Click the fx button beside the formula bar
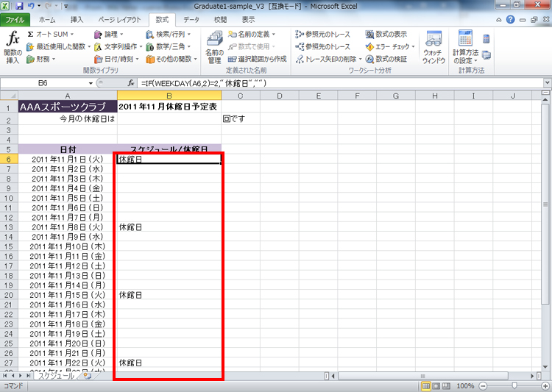The image size is (552, 392). tap(130, 83)
